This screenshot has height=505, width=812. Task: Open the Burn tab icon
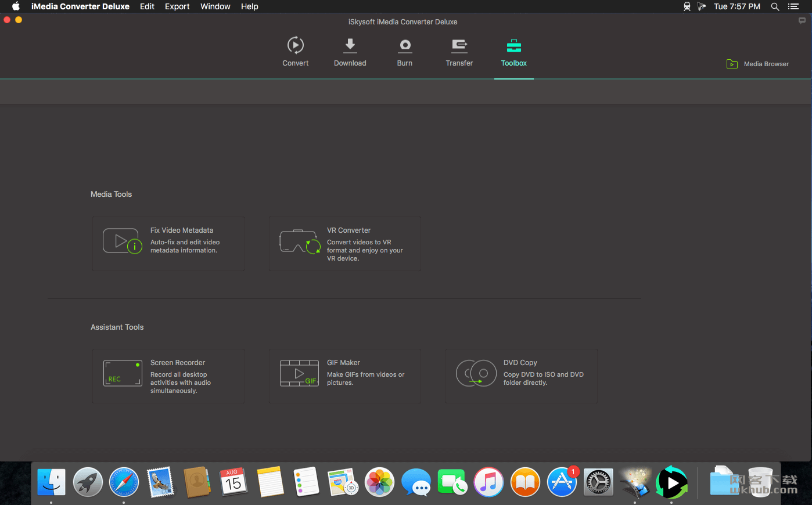point(405,45)
